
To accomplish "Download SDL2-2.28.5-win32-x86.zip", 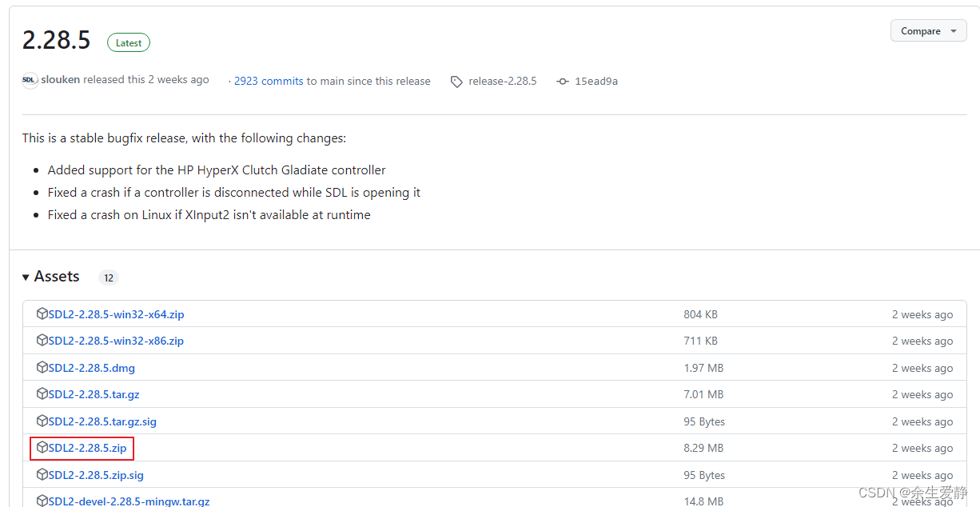I will tap(116, 341).
